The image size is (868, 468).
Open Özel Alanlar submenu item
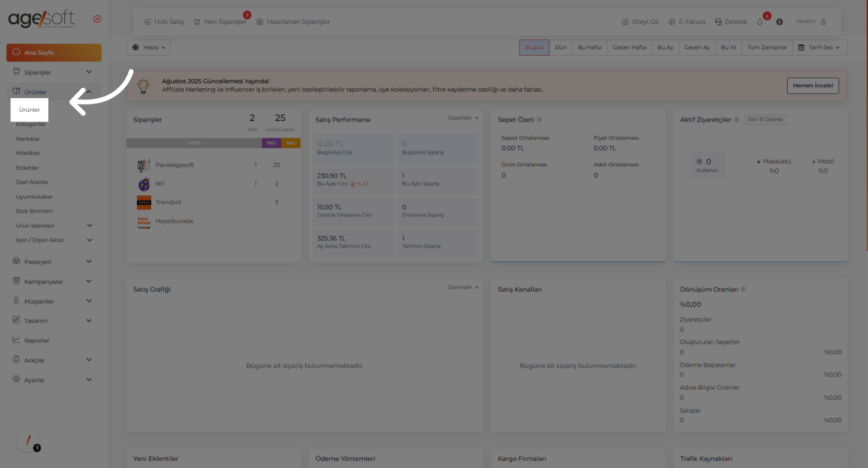32,182
